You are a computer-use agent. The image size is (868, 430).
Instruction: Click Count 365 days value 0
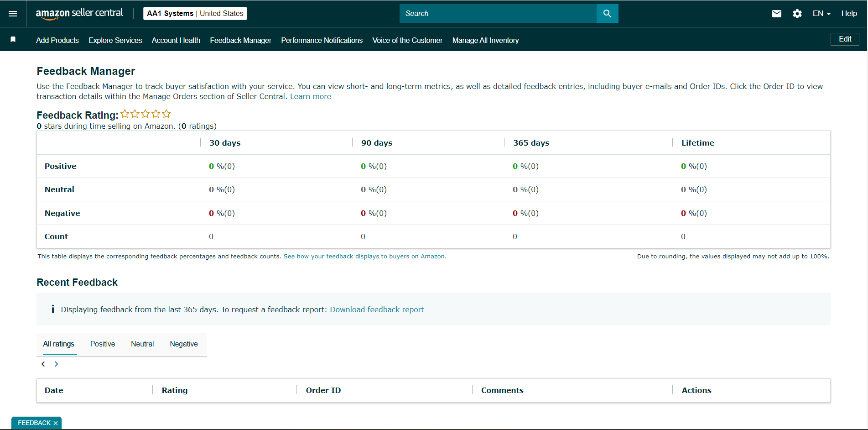(x=515, y=236)
